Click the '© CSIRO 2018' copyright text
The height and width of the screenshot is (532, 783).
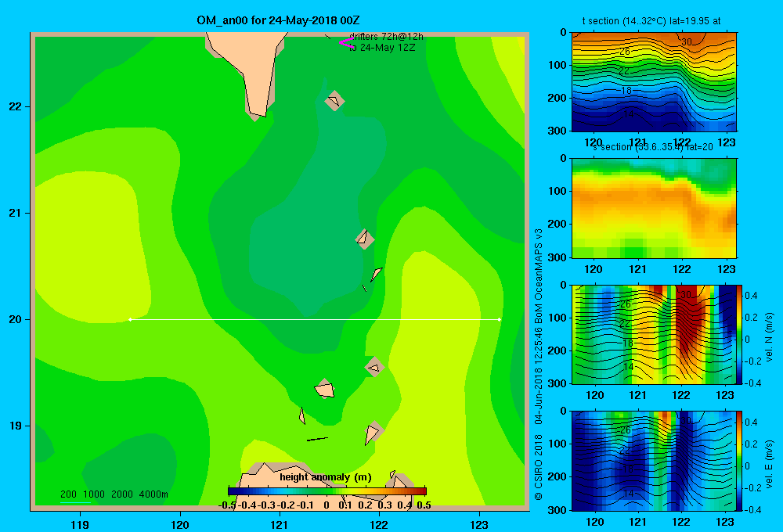coord(539,466)
